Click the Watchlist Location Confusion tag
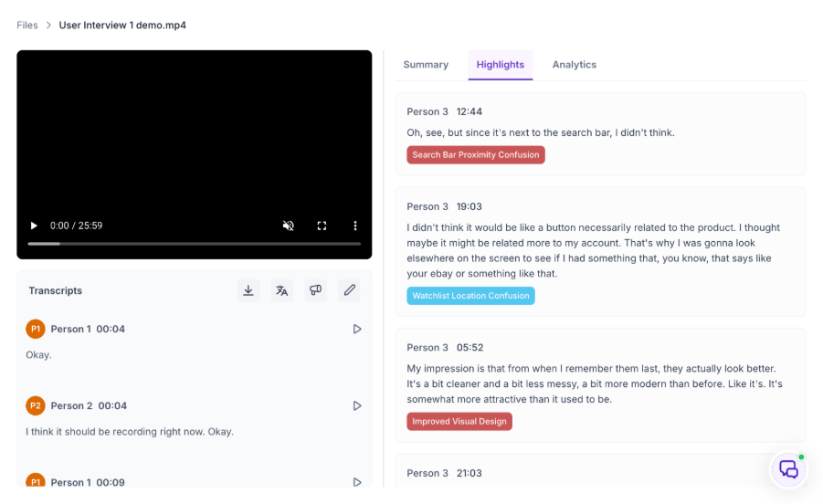 [x=470, y=296]
